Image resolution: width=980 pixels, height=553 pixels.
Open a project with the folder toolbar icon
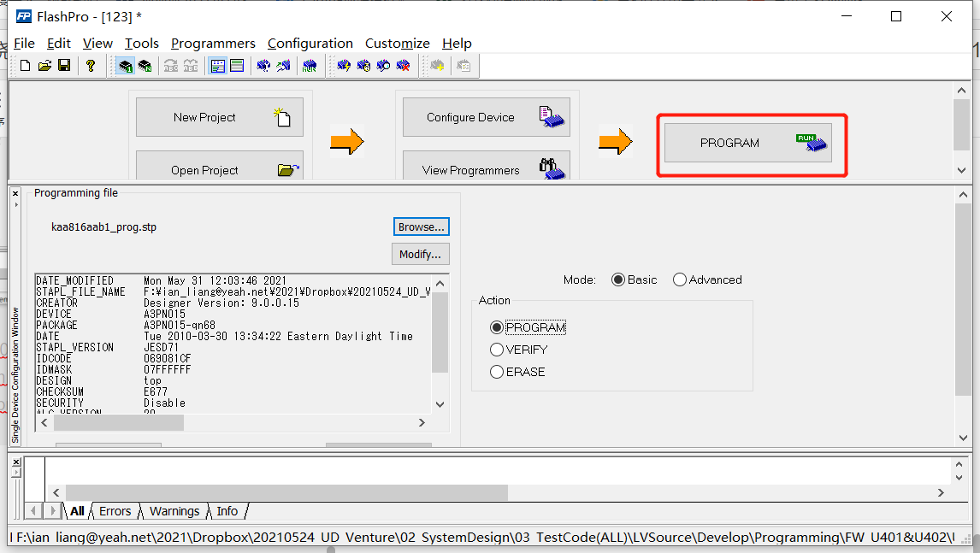(x=44, y=66)
